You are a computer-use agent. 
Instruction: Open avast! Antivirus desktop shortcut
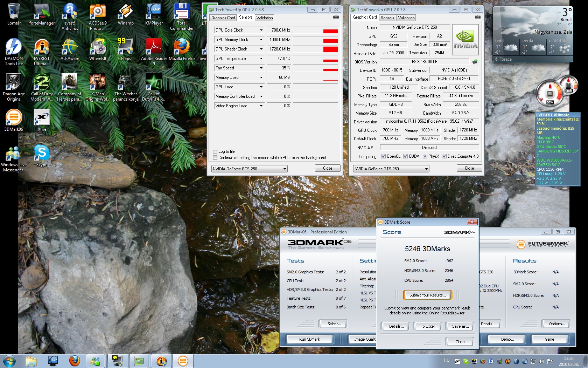pos(70,17)
